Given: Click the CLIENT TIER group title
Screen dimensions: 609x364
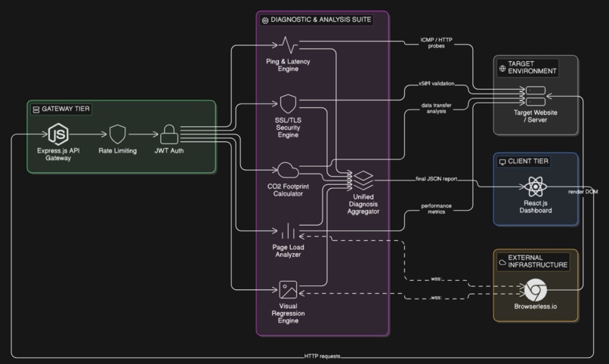Looking at the screenshot, I should click(528, 161).
